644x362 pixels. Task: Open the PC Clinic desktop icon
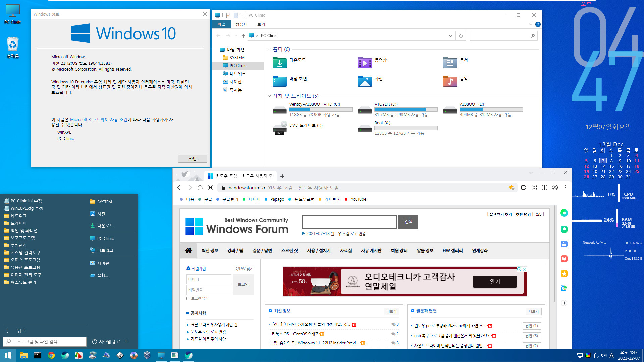coord(12,14)
